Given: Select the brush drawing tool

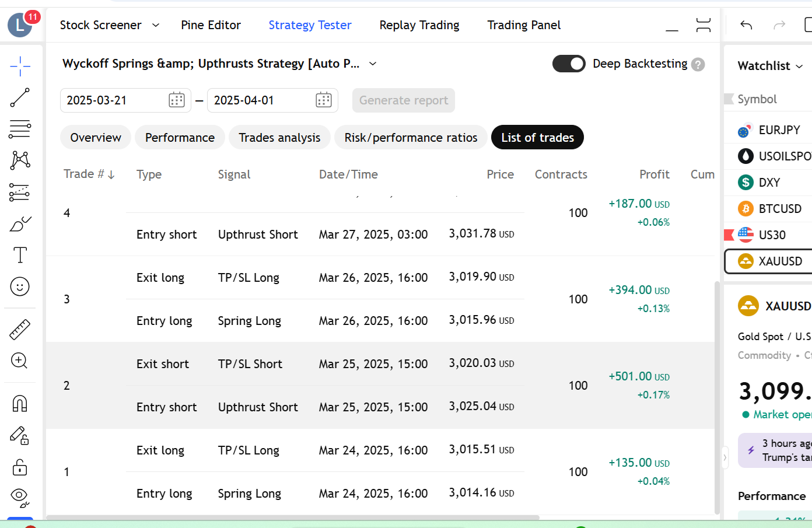Looking at the screenshot, I should pyautogui.click(x=20, y=223).
